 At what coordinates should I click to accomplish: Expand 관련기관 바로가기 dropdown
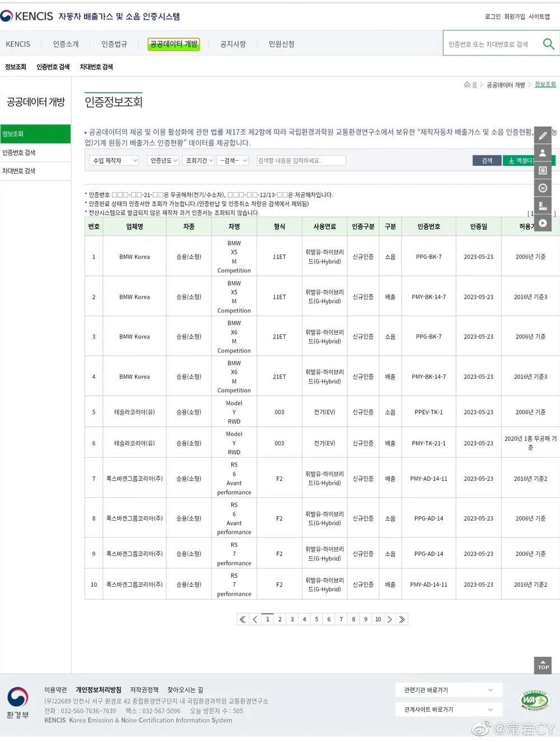coord(449,690)
